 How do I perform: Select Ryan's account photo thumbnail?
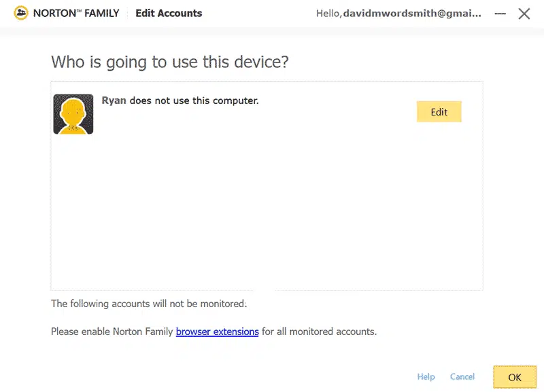(73, 113)
